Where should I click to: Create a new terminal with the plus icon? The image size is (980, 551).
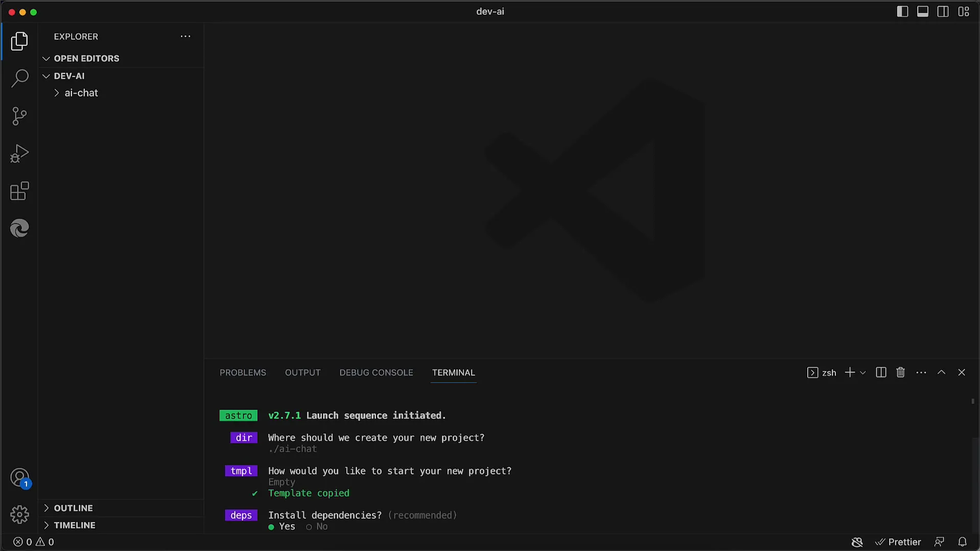tap(850, 373)
